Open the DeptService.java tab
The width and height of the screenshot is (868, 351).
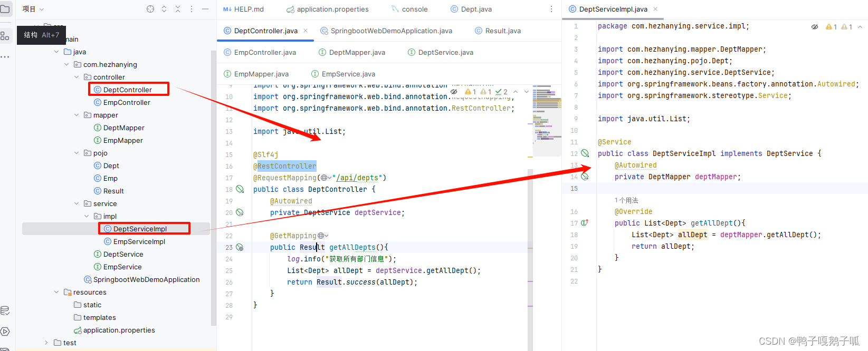click(441, 52)
